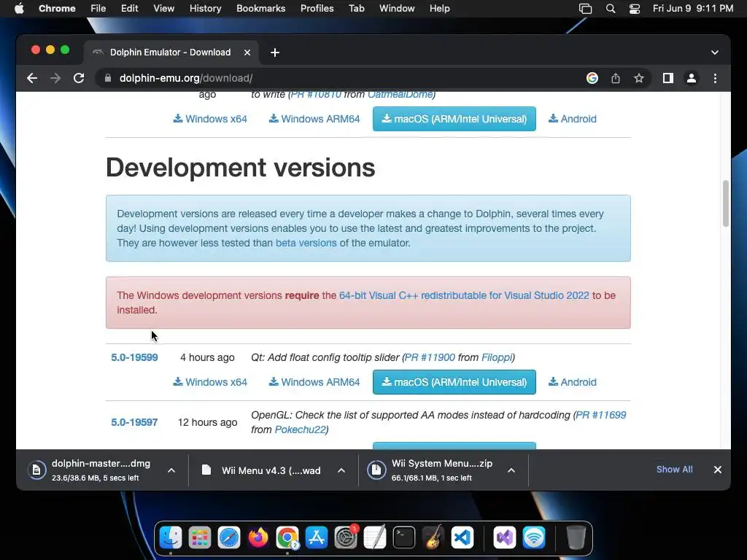Download 5.0-19599 for Windows x64
The image size is (747, 560).
click(210, 382)
